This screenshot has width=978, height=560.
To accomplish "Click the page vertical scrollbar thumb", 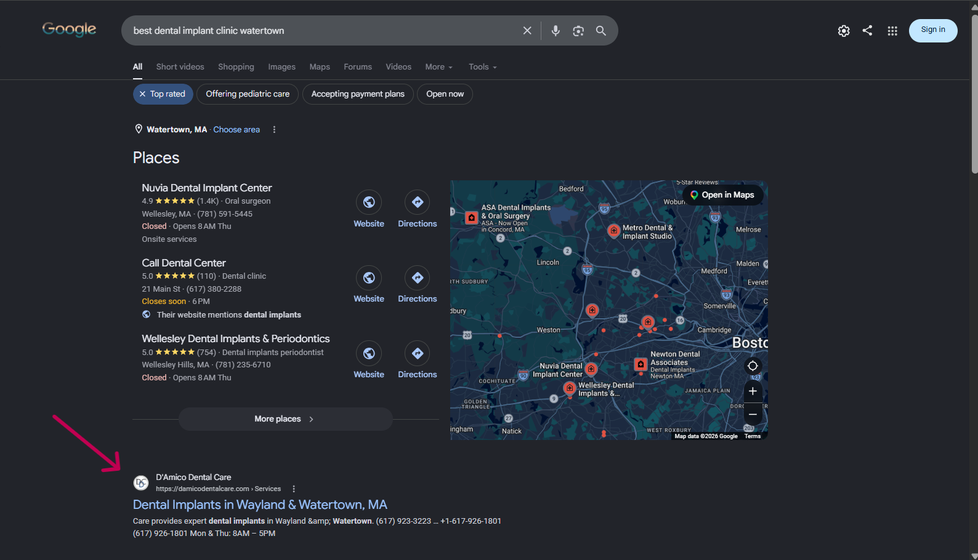I will click(x=974, y=94).
